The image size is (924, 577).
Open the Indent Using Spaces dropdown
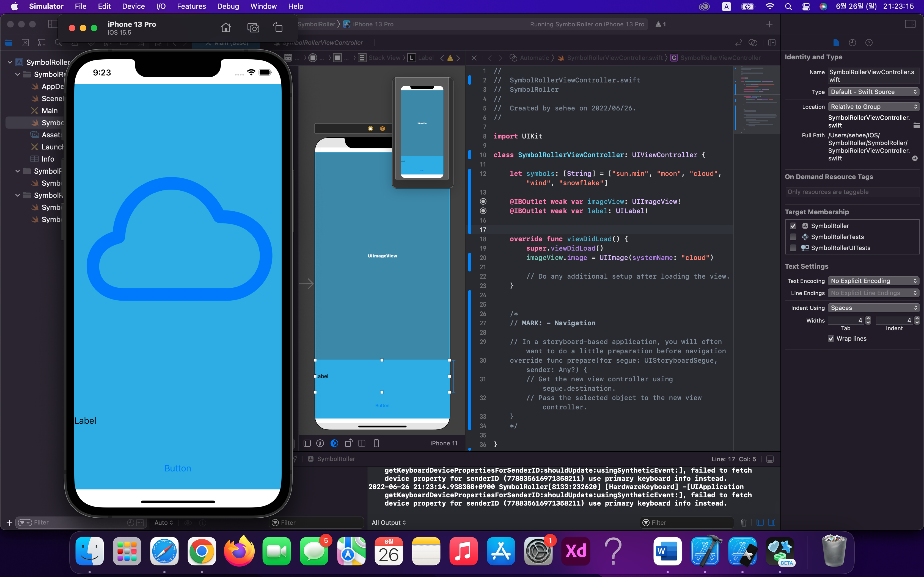click(x=873, y=308)
